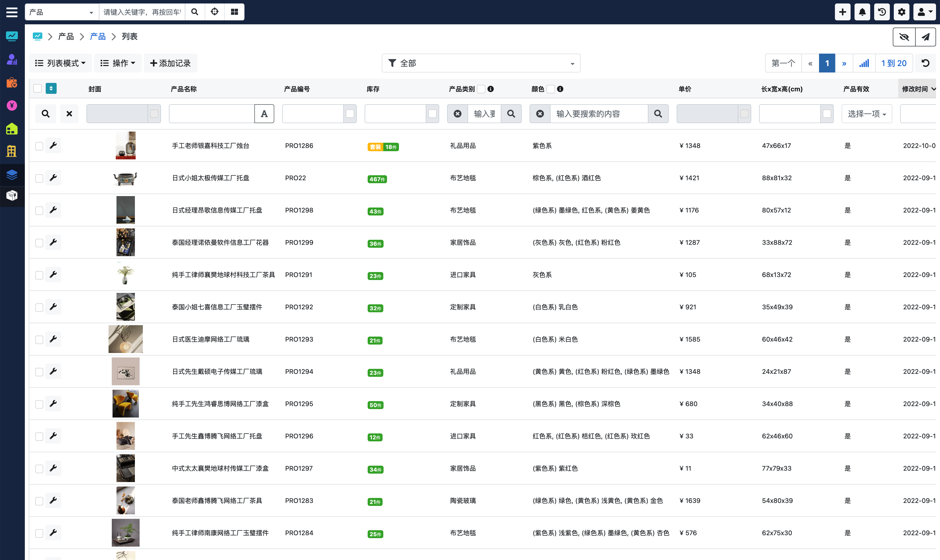
Task: Open the hamburger menu at top left
Action: tap(12, 12)
